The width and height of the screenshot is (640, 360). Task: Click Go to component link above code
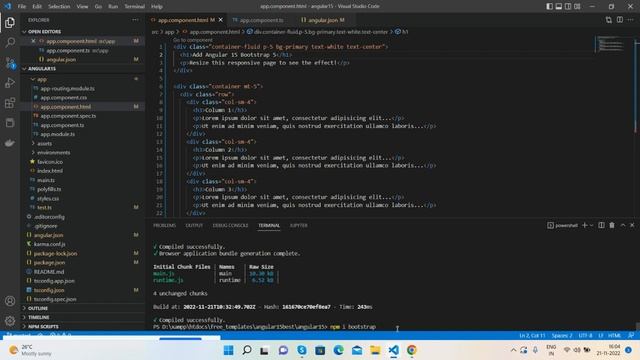click(193, 40)
